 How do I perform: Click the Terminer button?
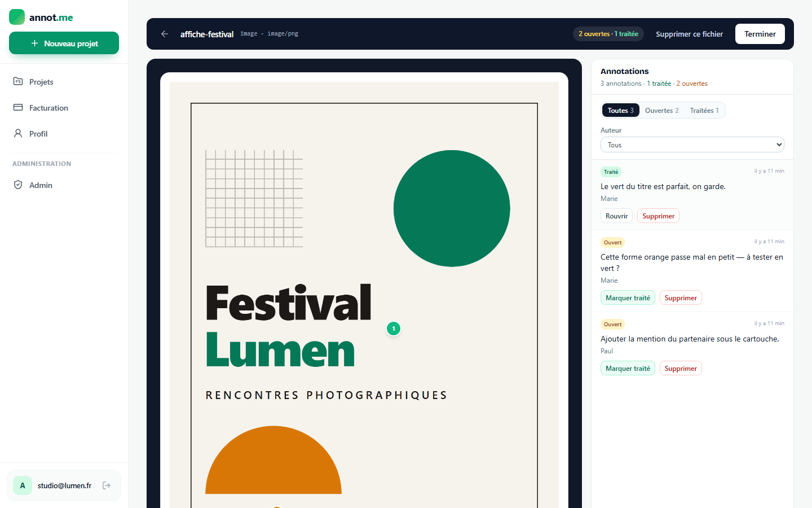pyautogui.click(x=760, y=34)
